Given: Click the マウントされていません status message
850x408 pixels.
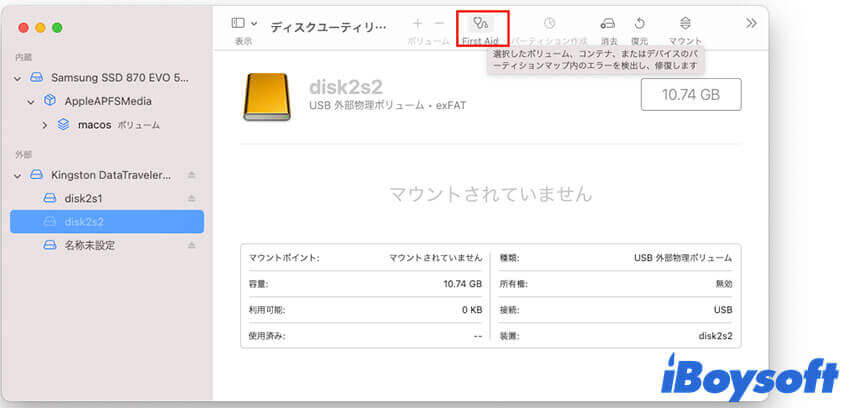Looking at the screenshot, I should coord(491,193).
